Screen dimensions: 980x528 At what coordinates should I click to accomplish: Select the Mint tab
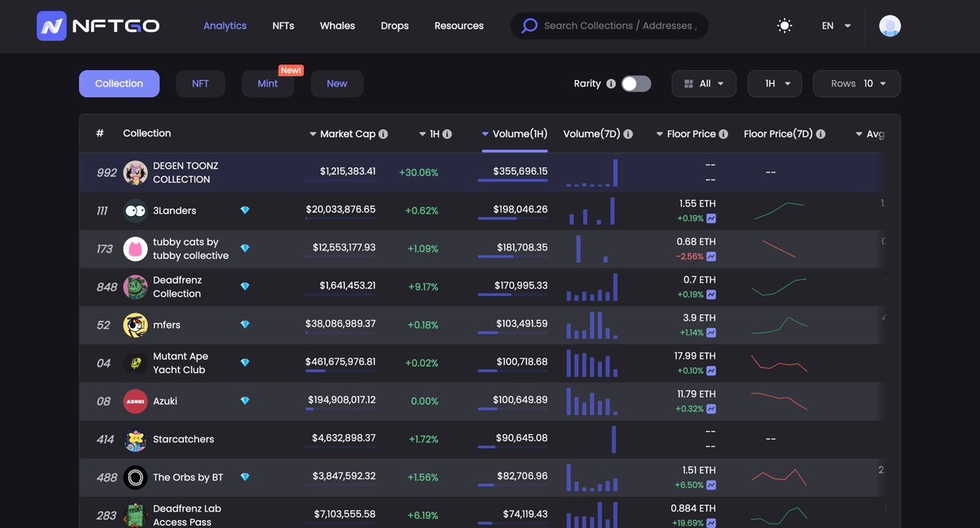click(x=268, y=84)
